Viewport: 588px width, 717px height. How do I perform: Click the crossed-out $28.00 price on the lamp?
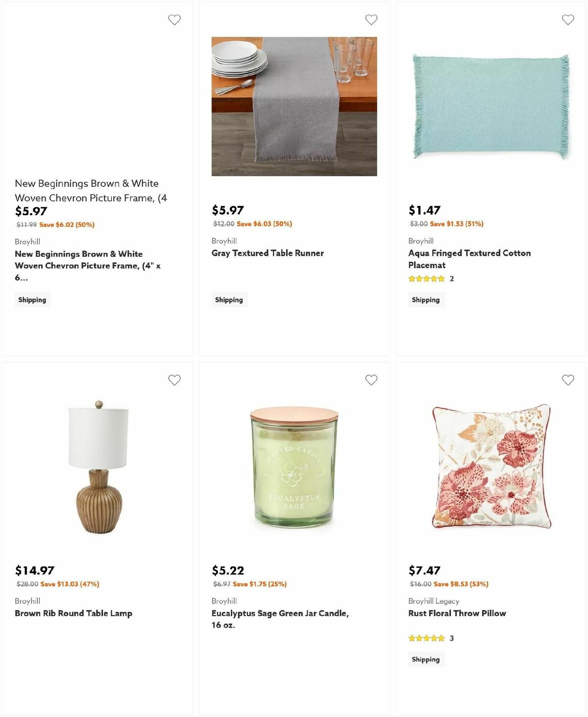(26, 584)
